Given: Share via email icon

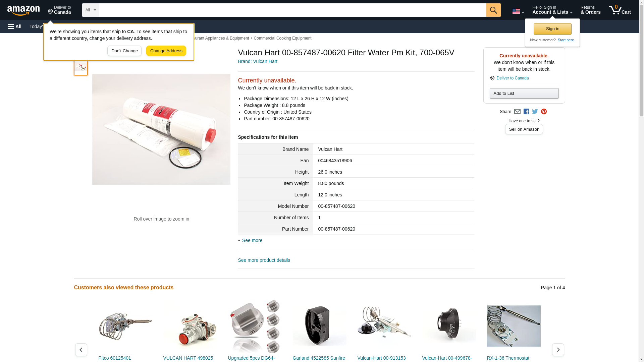Looking at the screenshot, I should (517, 112).
